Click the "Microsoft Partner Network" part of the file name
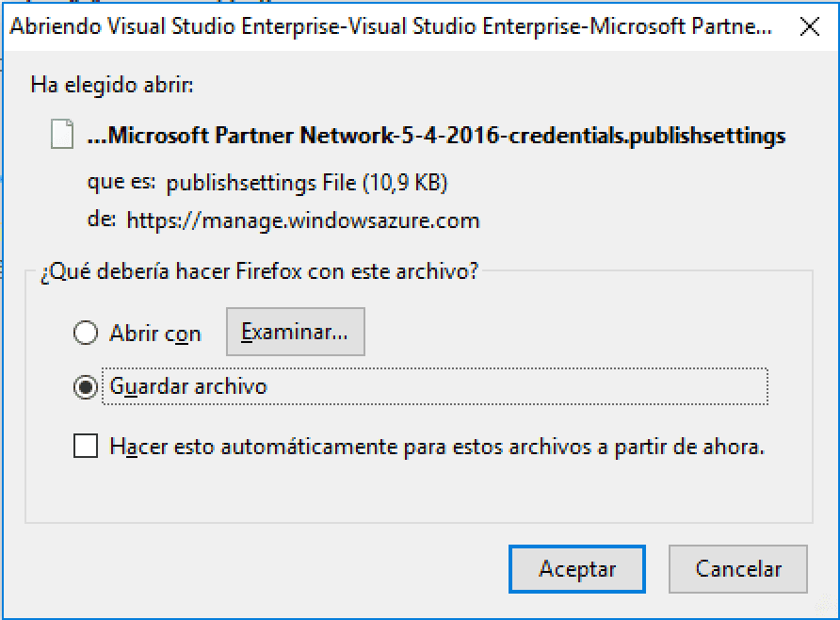This screenshot has height=620, width=840. coord(250,135)
